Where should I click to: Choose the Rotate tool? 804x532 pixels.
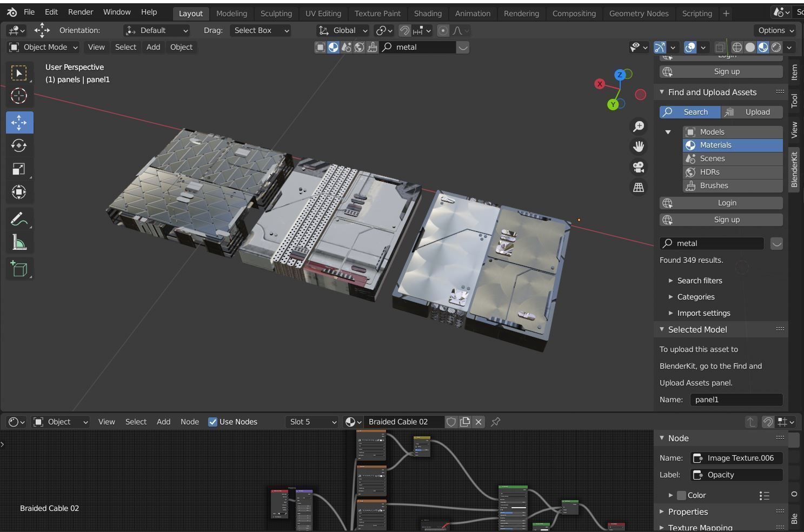coord(19,145)
